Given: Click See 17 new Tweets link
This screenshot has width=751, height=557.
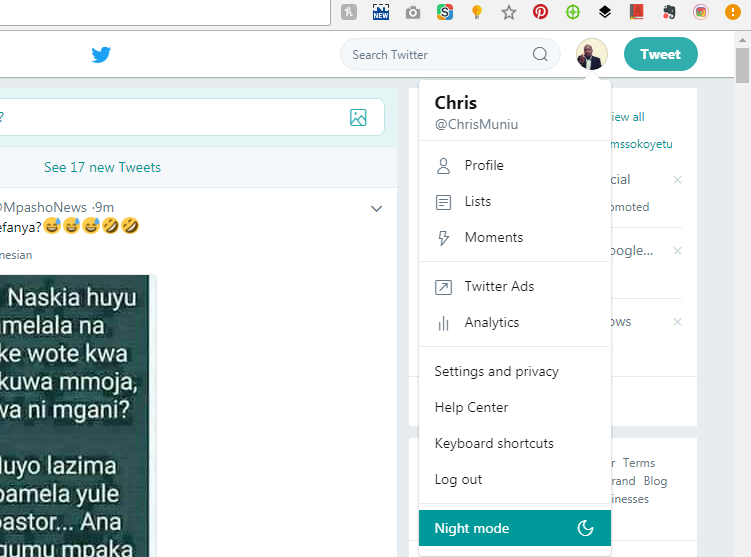Looking at the screenshot, I should pyautogui.click(x=102, y=167).
